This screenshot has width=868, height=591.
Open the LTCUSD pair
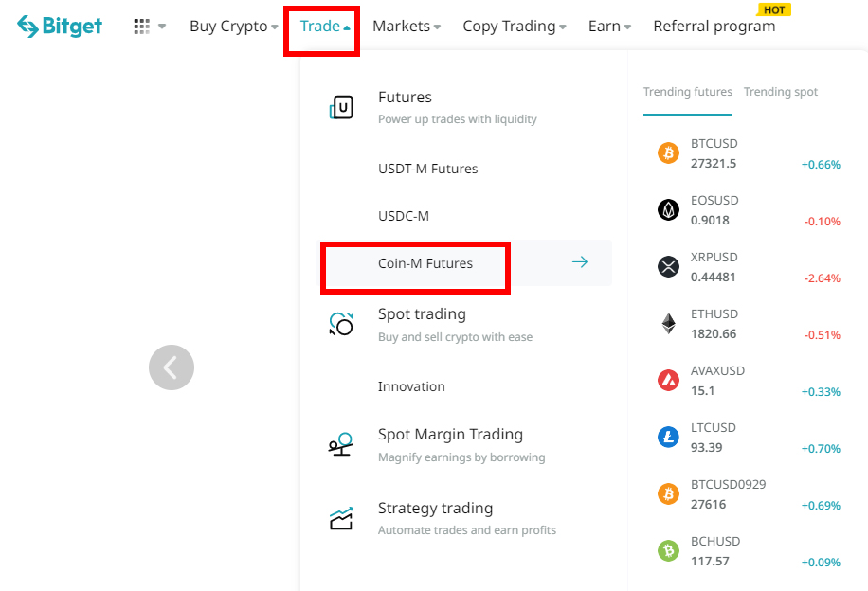pos(713,428)
